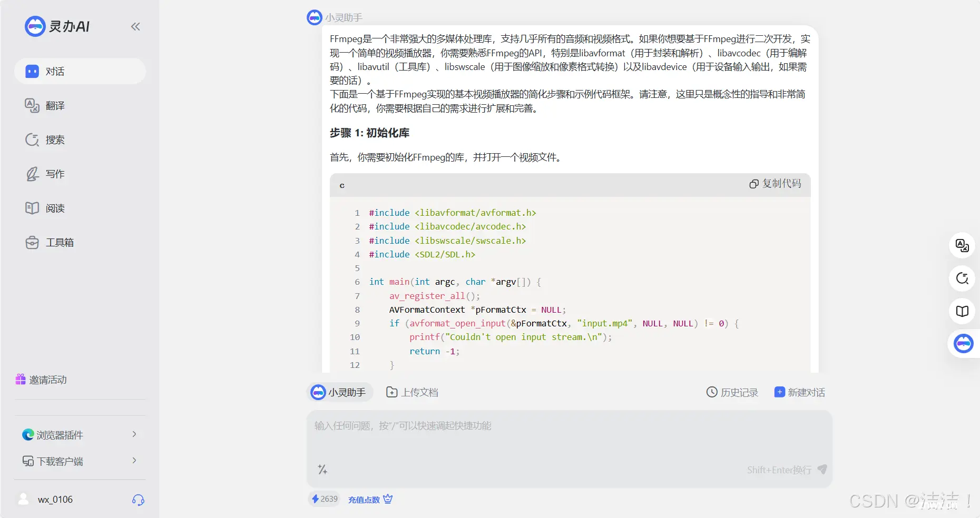This screenshot has width=980, height=518.
Task: Click the wx_0106 user avatar
Action: click(24, 499)
